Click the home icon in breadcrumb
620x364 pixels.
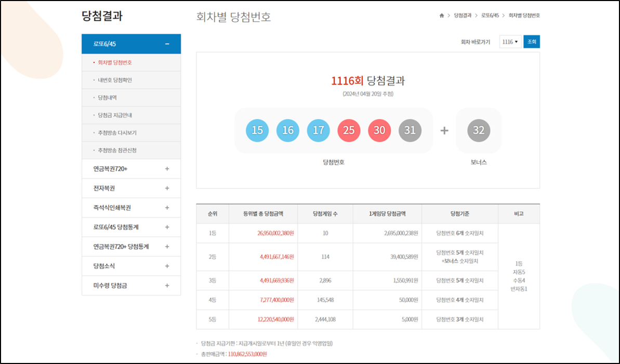(x=442, y=16)
